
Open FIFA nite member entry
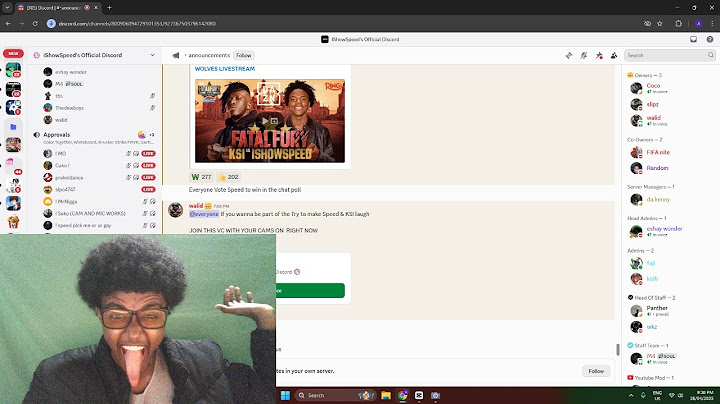click(x=658, y=152)
